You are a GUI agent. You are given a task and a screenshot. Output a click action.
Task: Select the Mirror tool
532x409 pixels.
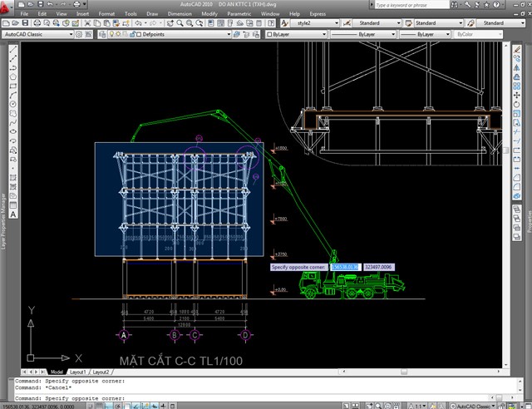pyautogui.click(x=516, y=68)
